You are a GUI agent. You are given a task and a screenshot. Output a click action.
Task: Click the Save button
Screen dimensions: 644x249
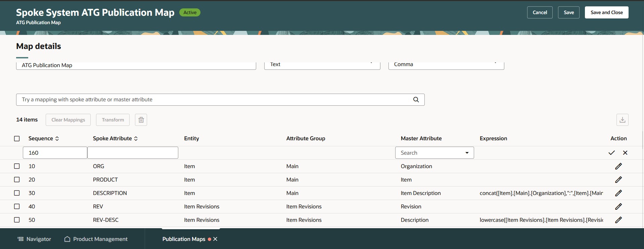tap(569, 12)
